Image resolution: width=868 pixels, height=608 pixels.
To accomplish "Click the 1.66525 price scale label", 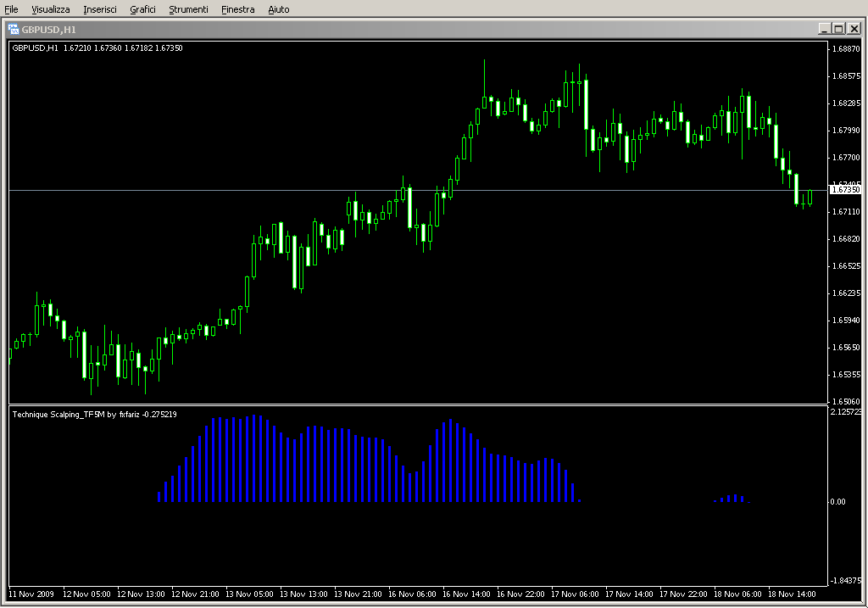I will point(847,265).
